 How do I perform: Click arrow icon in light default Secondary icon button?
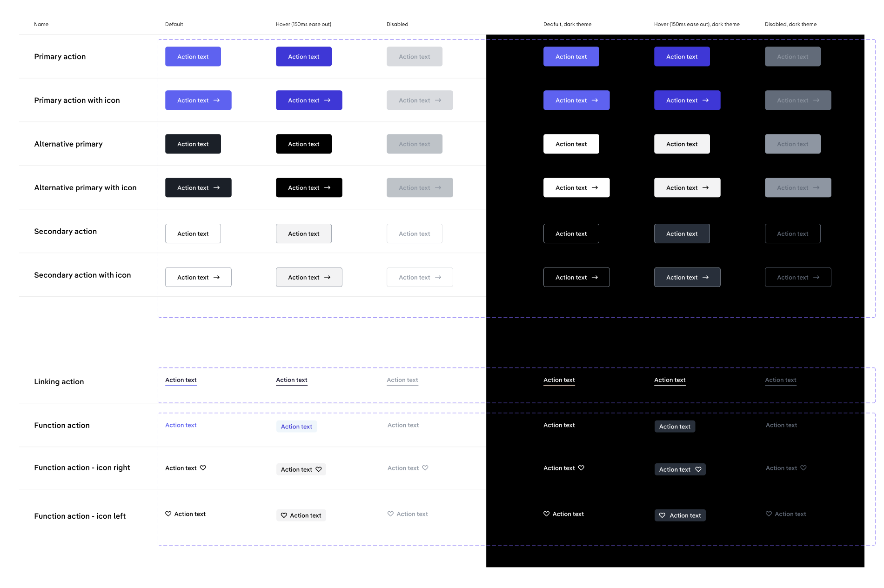[216, 278]
